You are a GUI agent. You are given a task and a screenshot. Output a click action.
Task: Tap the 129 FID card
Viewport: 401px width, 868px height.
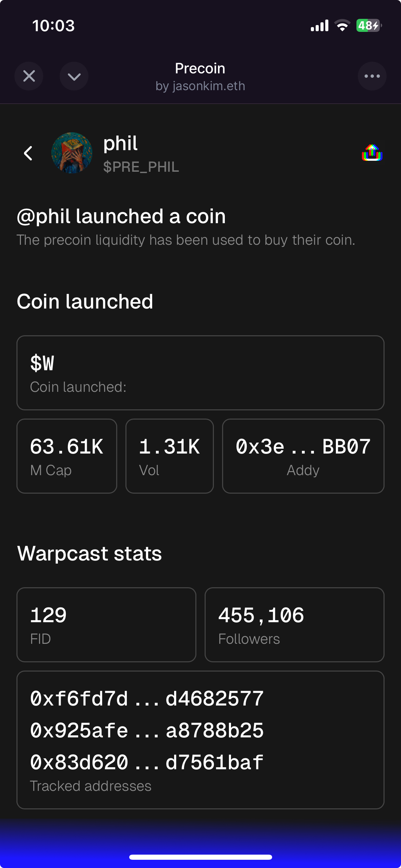pos(106,625)
